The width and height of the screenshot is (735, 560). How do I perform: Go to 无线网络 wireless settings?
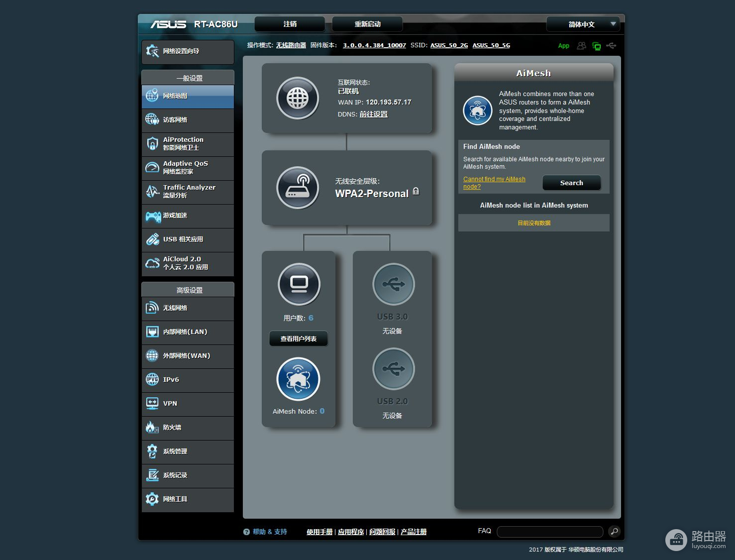(x=188, y=308)
